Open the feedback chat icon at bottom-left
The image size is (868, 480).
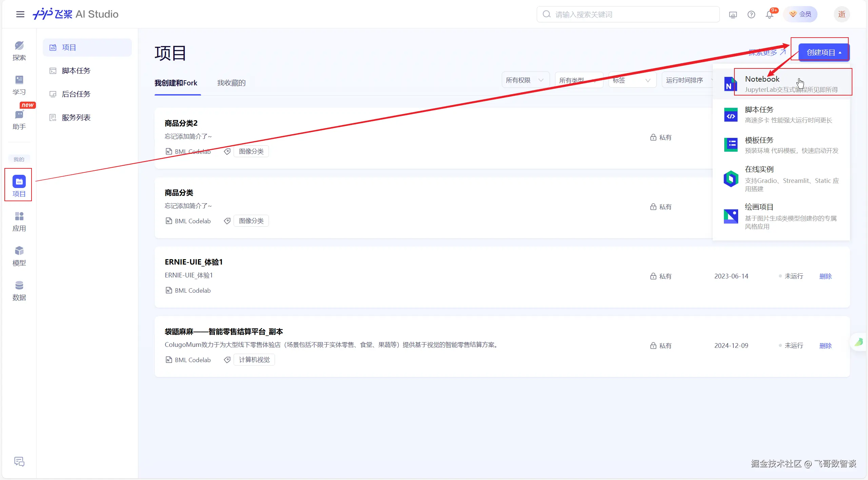[19, 461]
